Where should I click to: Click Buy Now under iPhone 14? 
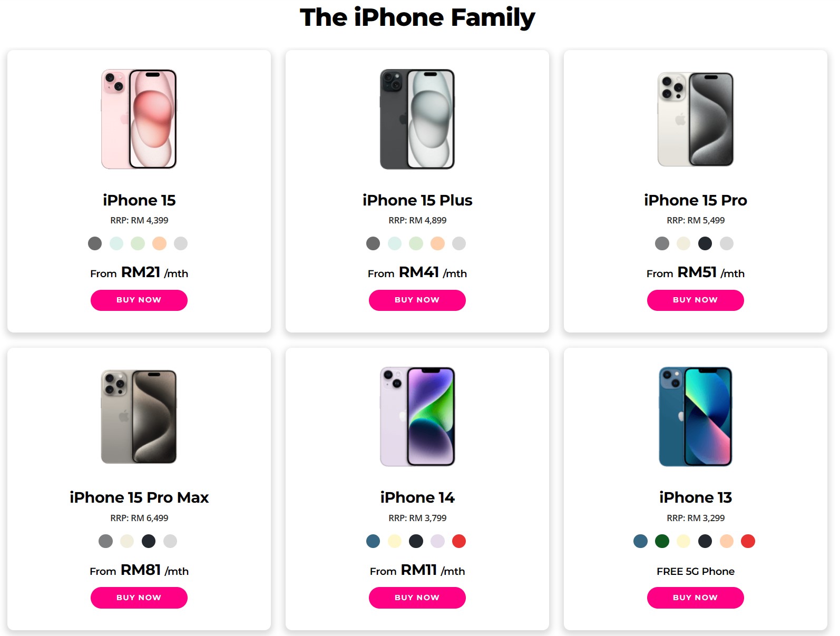[417, 598]
